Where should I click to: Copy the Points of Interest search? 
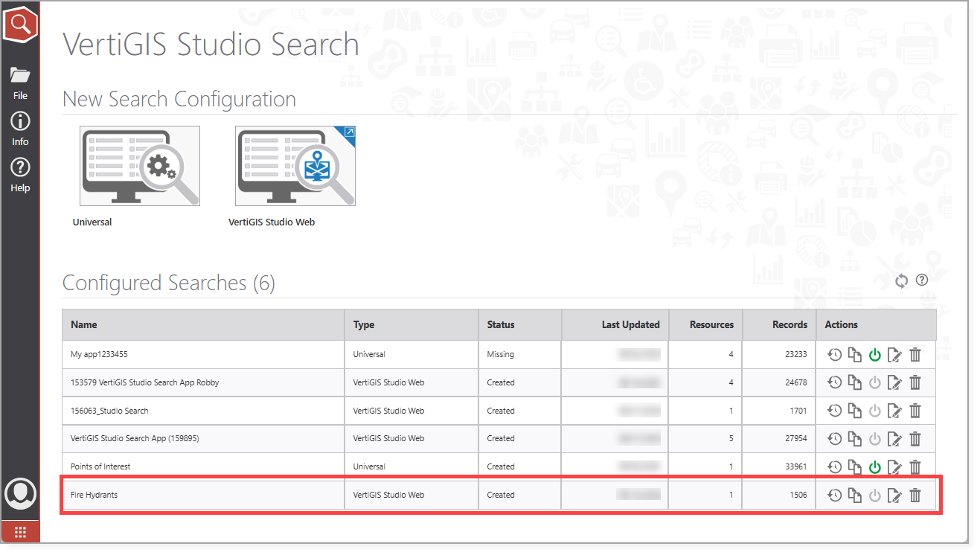[855, 467]
